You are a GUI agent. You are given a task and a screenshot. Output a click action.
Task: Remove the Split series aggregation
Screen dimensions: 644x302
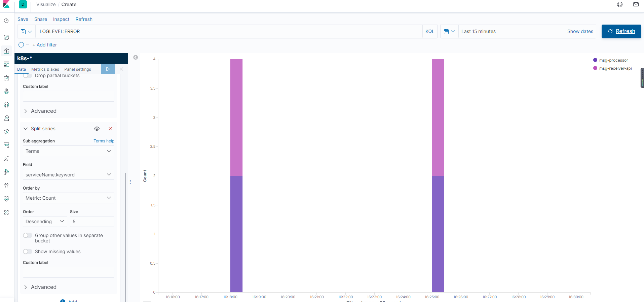coord(110,129)
